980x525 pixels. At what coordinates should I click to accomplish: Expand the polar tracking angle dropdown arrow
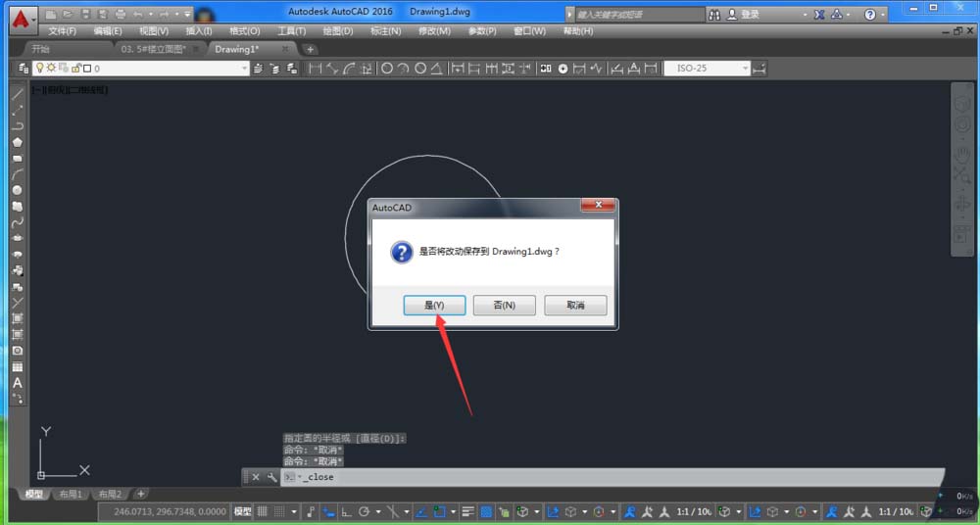pyautogui.click(x=378, y=512)
